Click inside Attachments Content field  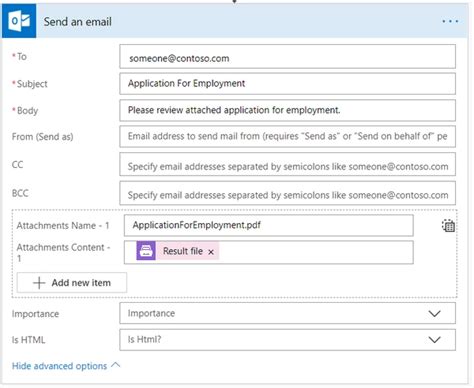pos(269,252)
